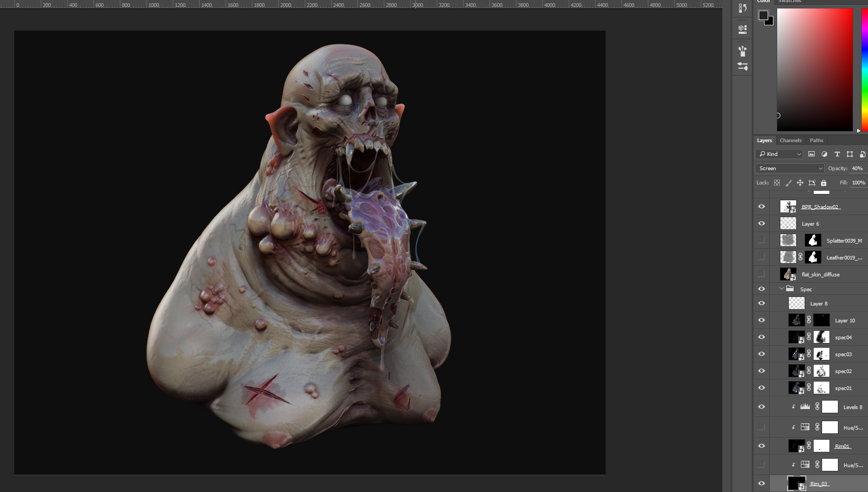
Task: Switch to the Channels tab
Action: click(790, 141)
